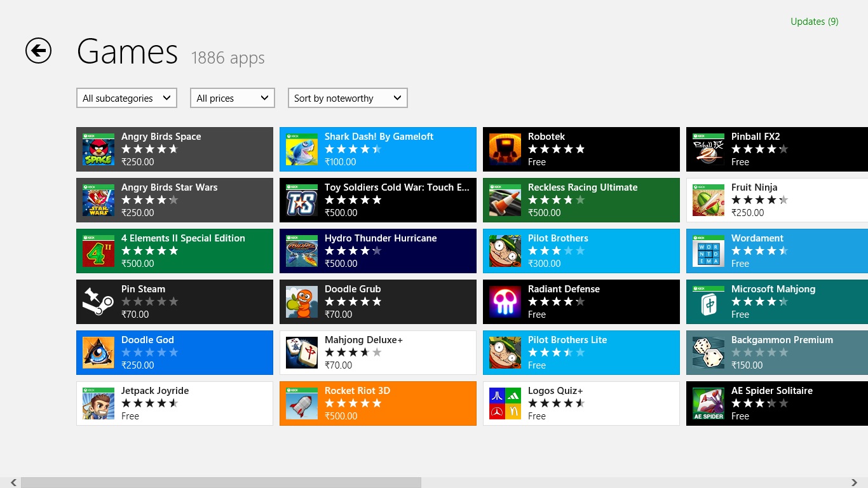Click the Radiant Defense title
Image resolution: width=868 pixels, height=488 pixels.
click(564, 289)
